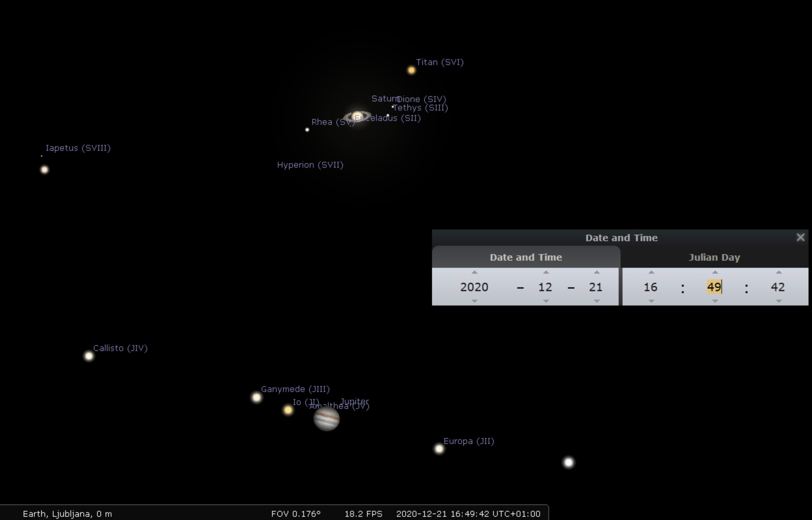Increase seconds using the up arrow
The width and height of the screenshot is (812, 520).
pyautogui.click(x=779, y=273)
